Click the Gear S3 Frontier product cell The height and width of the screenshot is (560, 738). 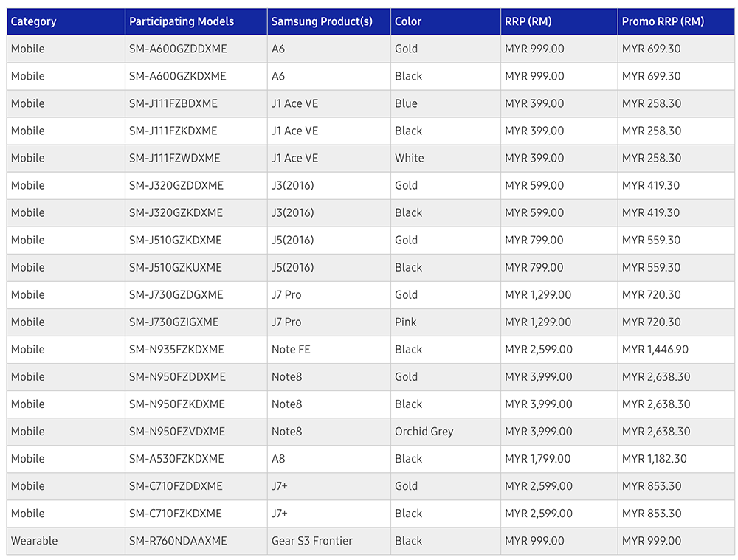[311, 541]
